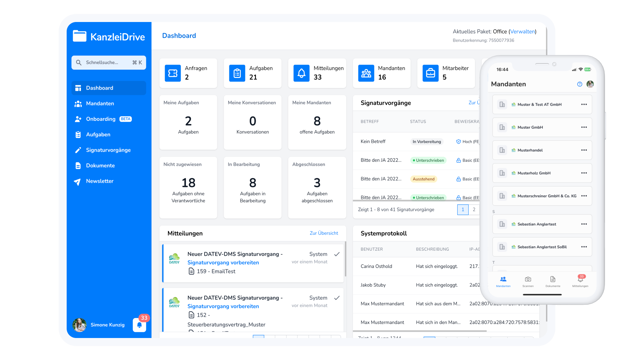
Task: Select the Mitteilungen tab on phone
Action: coord(580,281)
